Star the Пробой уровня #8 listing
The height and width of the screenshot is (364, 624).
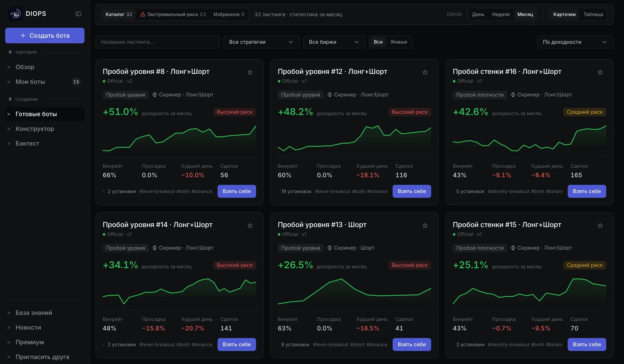pos(250,72)
